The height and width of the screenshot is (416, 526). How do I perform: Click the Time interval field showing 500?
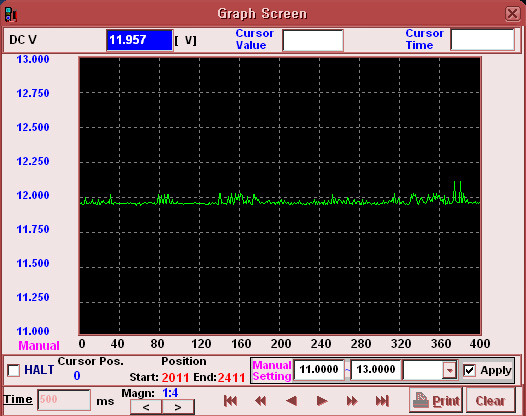tap(64, 400)
